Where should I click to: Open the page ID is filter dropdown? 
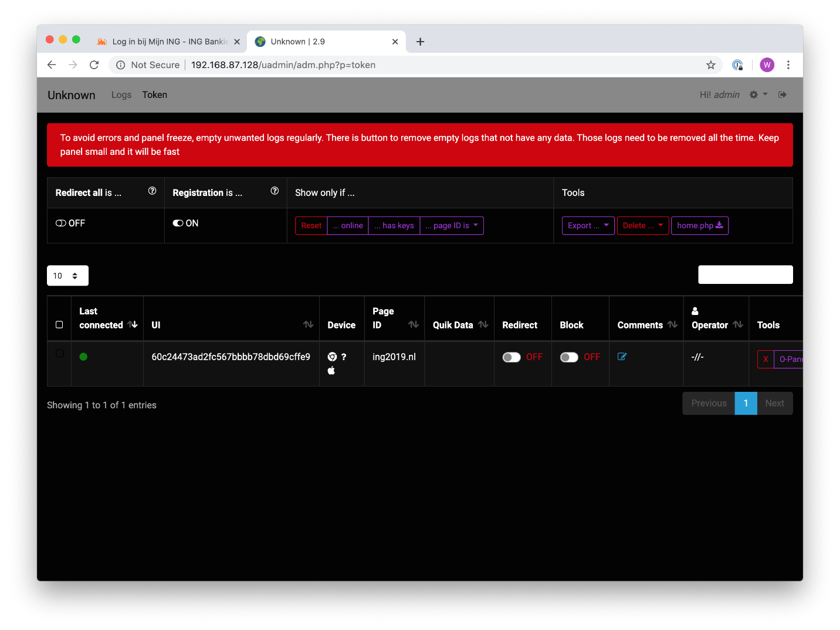[x=452, y=226]
